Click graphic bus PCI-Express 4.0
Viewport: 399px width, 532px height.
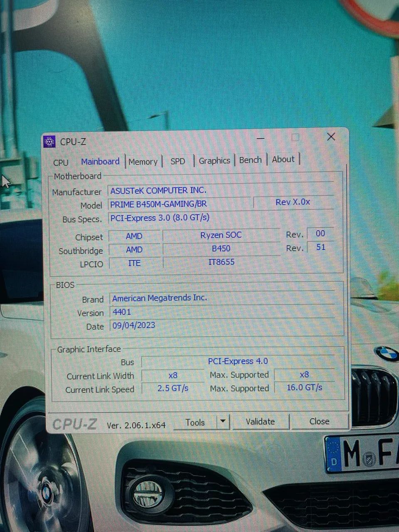pyautogui.click(x=238, y=361)
